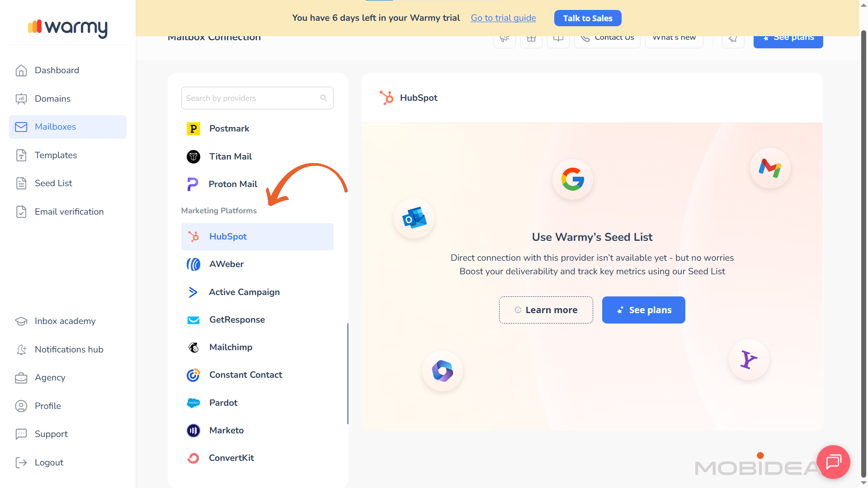
Task: Click the Warmy logo
Action: point(68,27)
